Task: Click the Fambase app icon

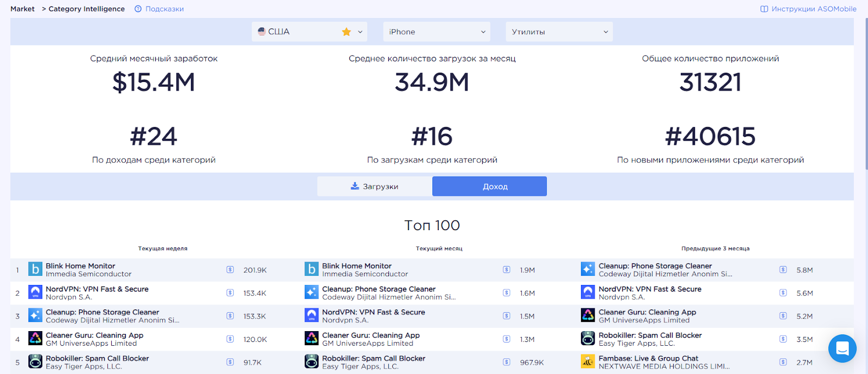Action: click(x=588, y=362)
